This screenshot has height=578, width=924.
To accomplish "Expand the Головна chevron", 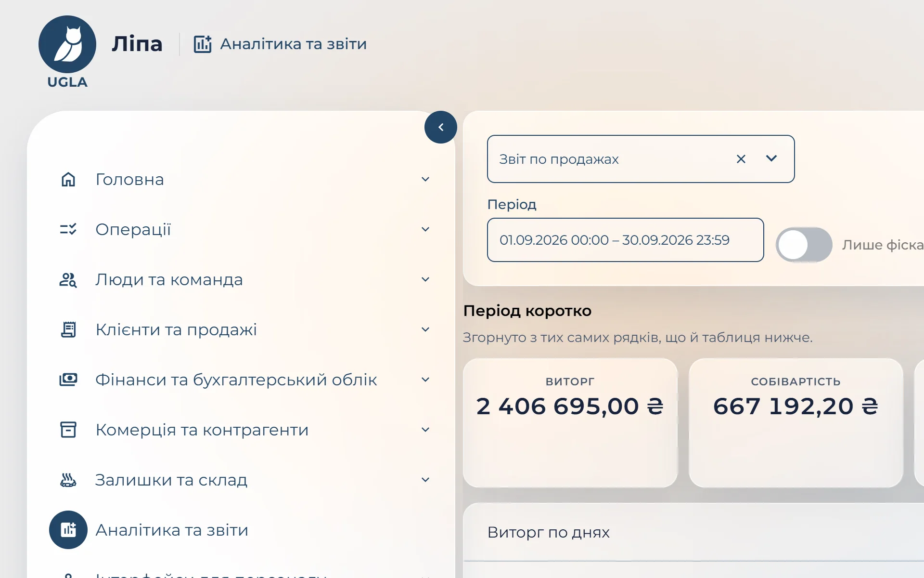I will (425, 179).
